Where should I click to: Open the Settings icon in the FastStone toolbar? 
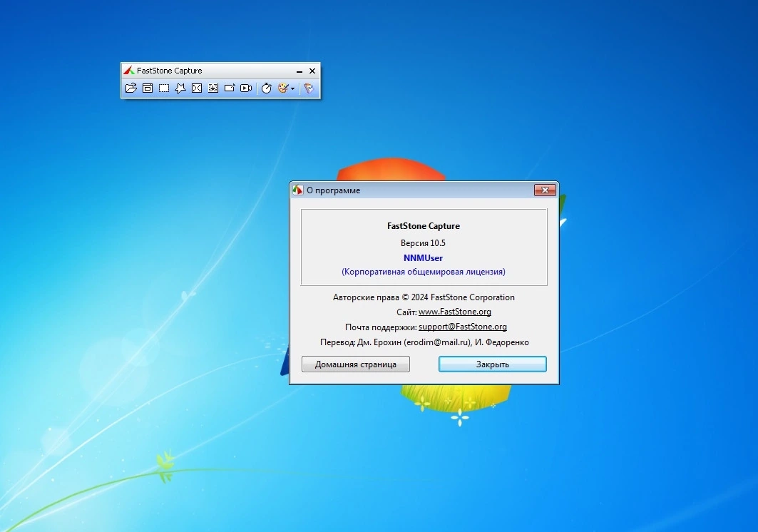pyautogui.click(x=309, y=88)
